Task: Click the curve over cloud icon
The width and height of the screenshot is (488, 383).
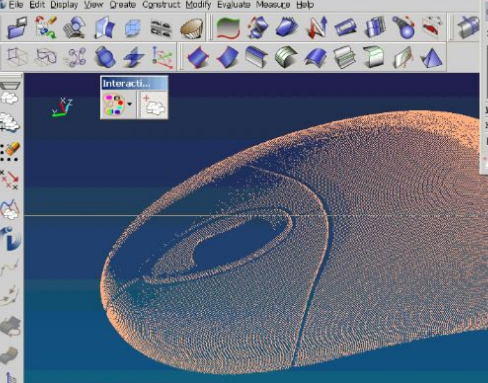Action: [10, 209]
